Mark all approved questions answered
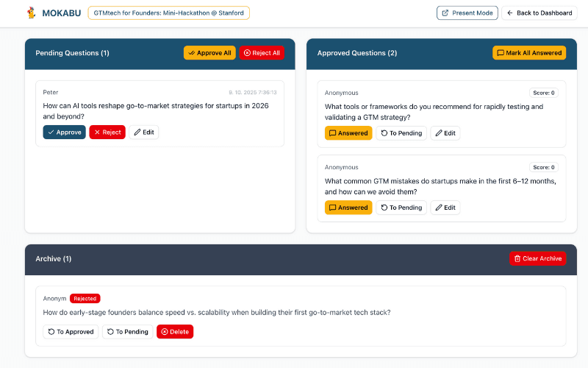The height and width of the screenshot is (368, 588). [x=528, y=53]
